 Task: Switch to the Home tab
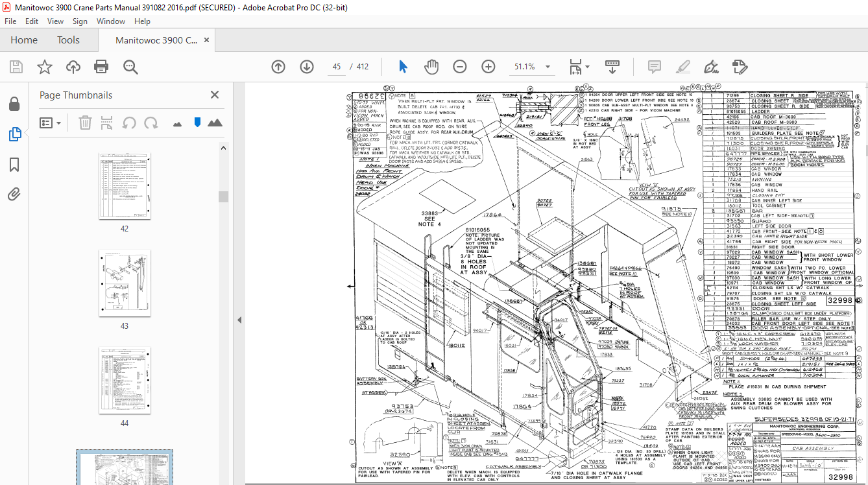click(x=24, y=40)
